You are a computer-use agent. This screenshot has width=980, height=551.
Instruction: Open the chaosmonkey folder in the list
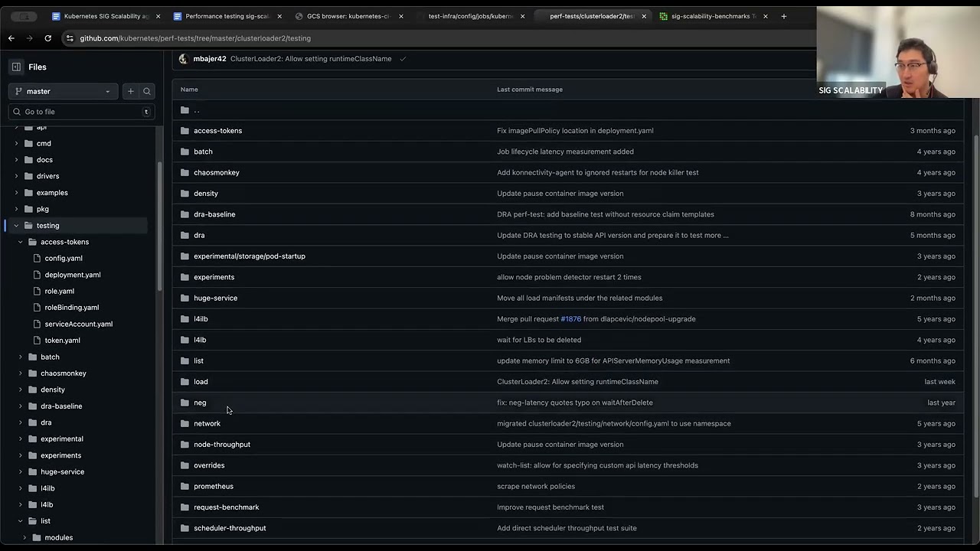217,172
